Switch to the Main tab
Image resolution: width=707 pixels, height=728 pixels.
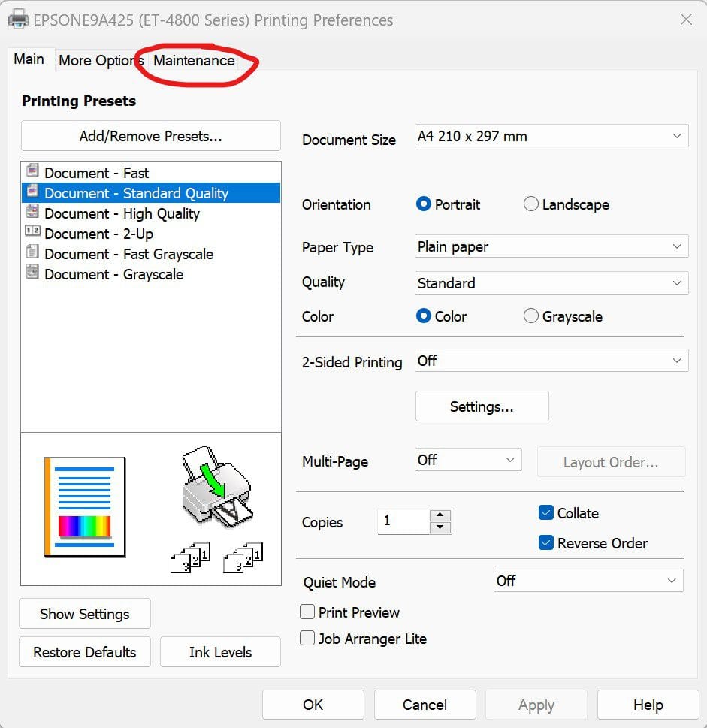coord(29,59)
